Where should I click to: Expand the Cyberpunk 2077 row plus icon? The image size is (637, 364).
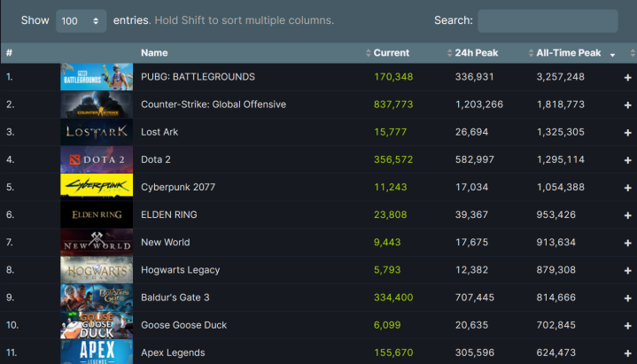(627, 188)
